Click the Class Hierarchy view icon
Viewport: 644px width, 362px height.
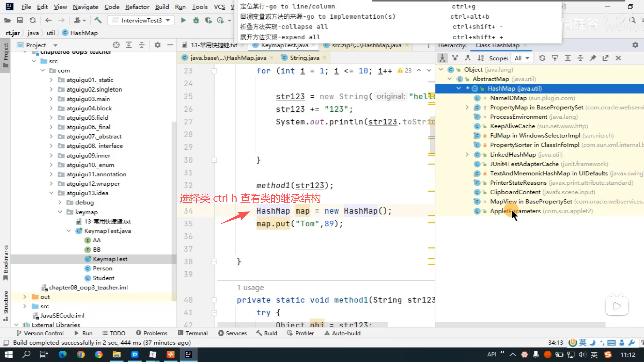[x=442, y=58]
